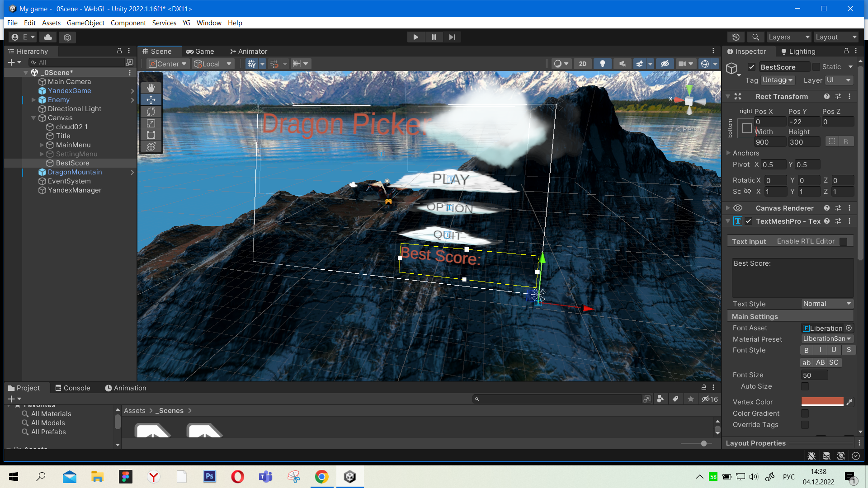
Task: Click the Pause button
Action: click(434, 37)
